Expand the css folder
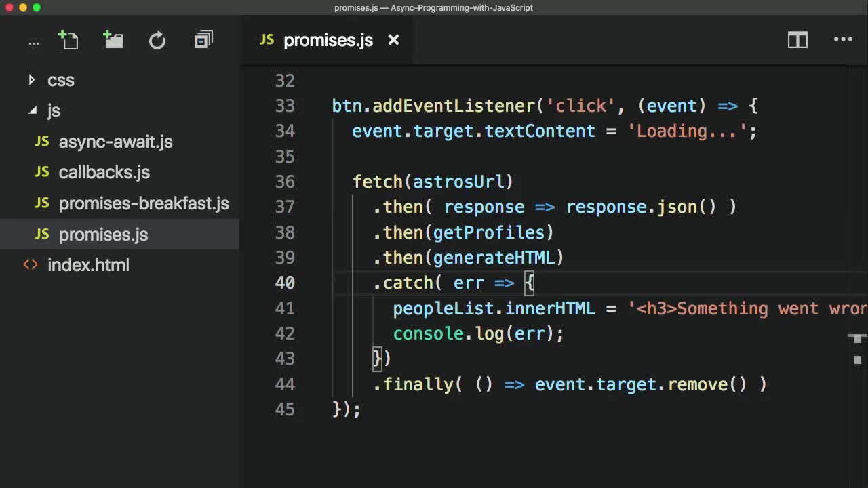The image size is (868, 488). [32, 80]
